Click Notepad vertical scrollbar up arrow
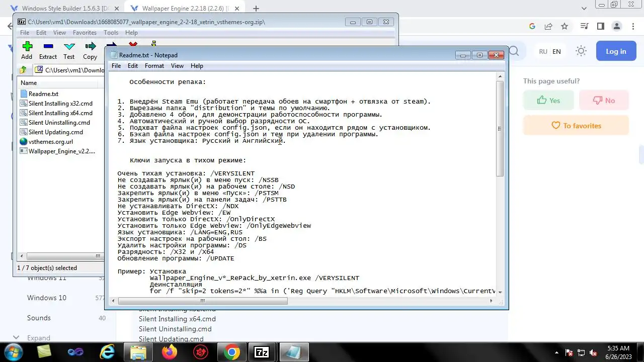Screen dimensions: 644x362 [x=500, y=76]
